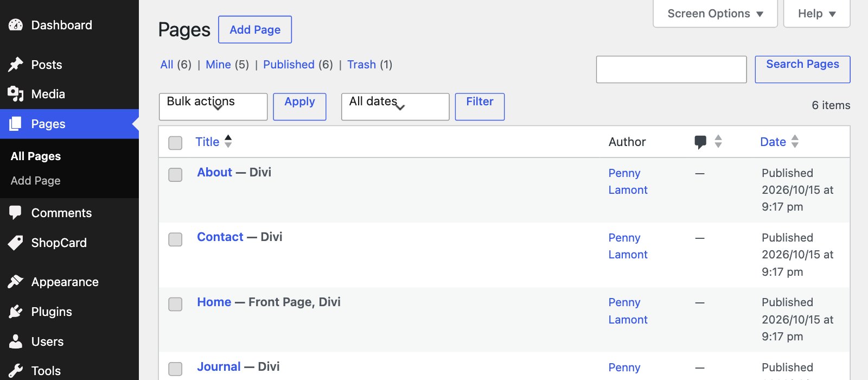Select All Pages submenu item

[x=36, y=156]
